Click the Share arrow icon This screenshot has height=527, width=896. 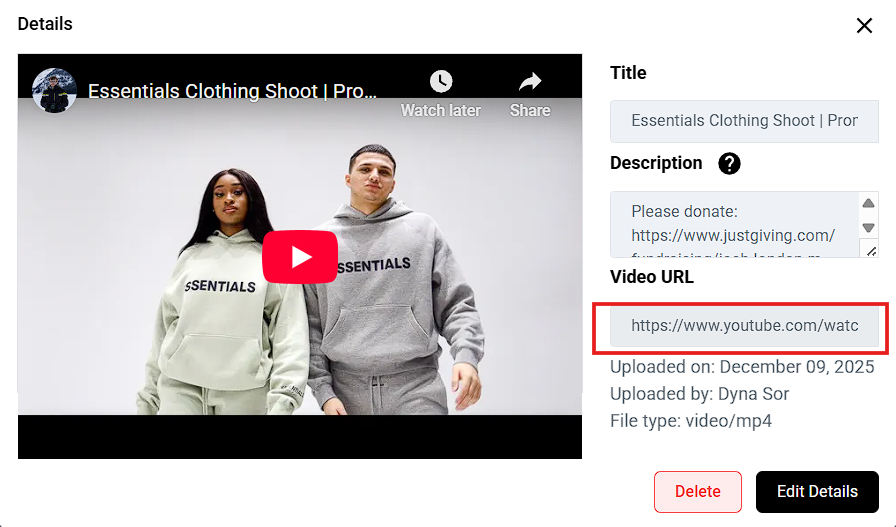point(530,81)
